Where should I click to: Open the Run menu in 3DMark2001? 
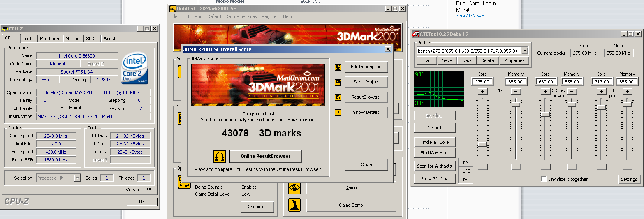click(199, 16)
